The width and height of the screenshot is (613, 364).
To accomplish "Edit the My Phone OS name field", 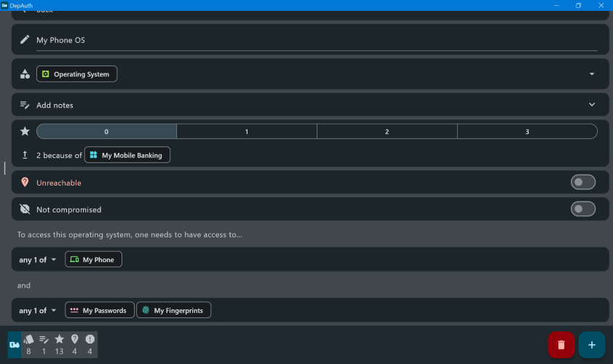I will pos(317,40).
